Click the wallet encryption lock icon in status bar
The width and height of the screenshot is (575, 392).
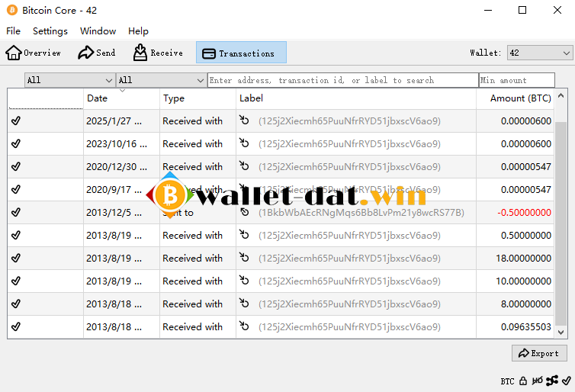(x=523, y=381)
